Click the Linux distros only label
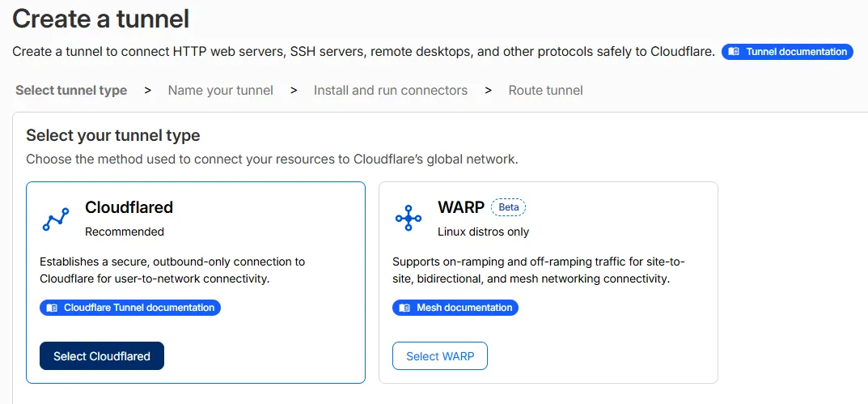Viewport: 868px width, 404px height. click(483, 232)
